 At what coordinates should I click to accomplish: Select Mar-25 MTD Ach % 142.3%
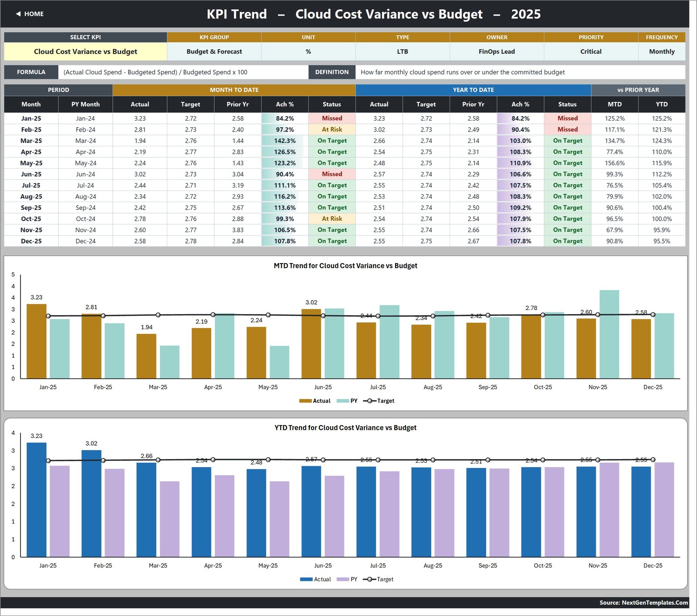pyautogui.click(x=285, y=141)
